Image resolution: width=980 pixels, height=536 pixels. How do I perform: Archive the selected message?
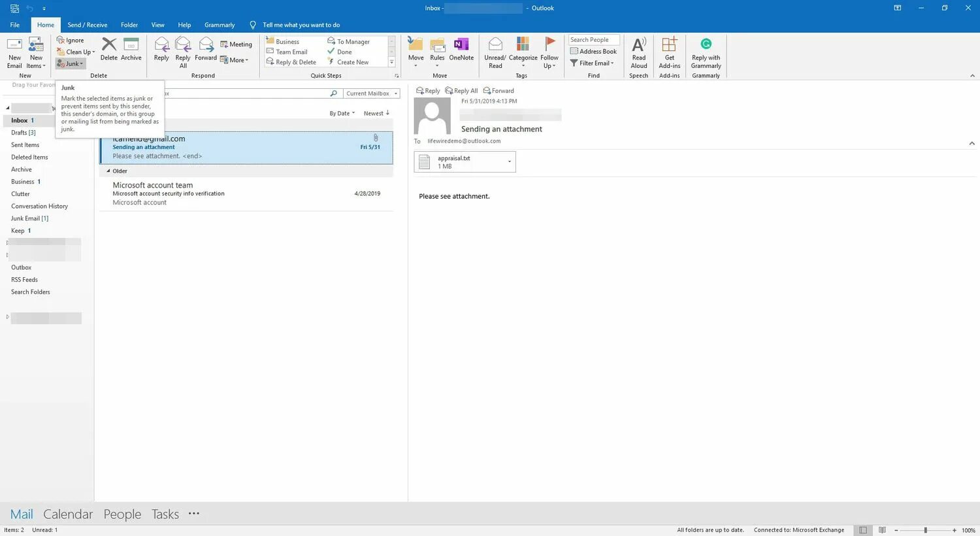point(131,50)
